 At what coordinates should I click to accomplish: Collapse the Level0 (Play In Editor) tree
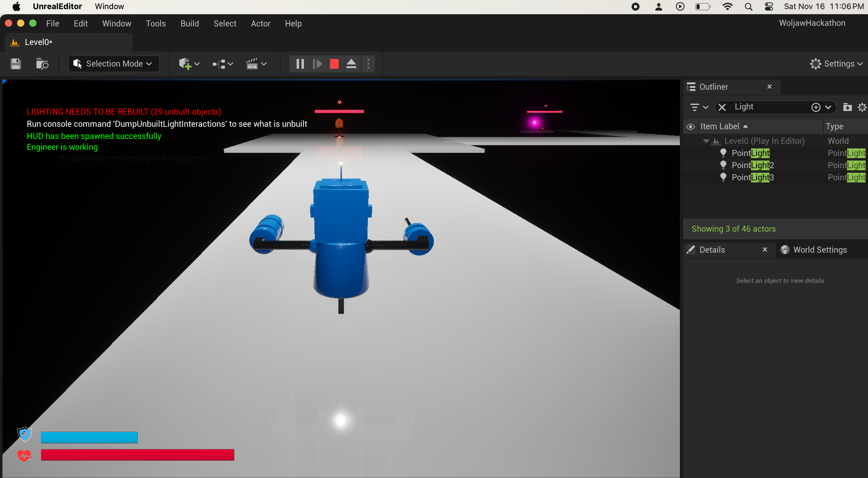pos(706,141)
